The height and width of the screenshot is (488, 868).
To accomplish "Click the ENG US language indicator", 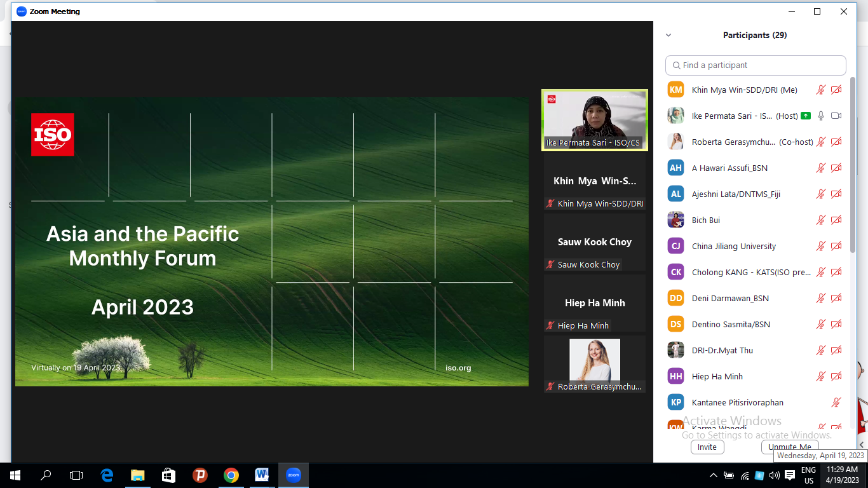I will pyautogui.click(x=808, y=475).
